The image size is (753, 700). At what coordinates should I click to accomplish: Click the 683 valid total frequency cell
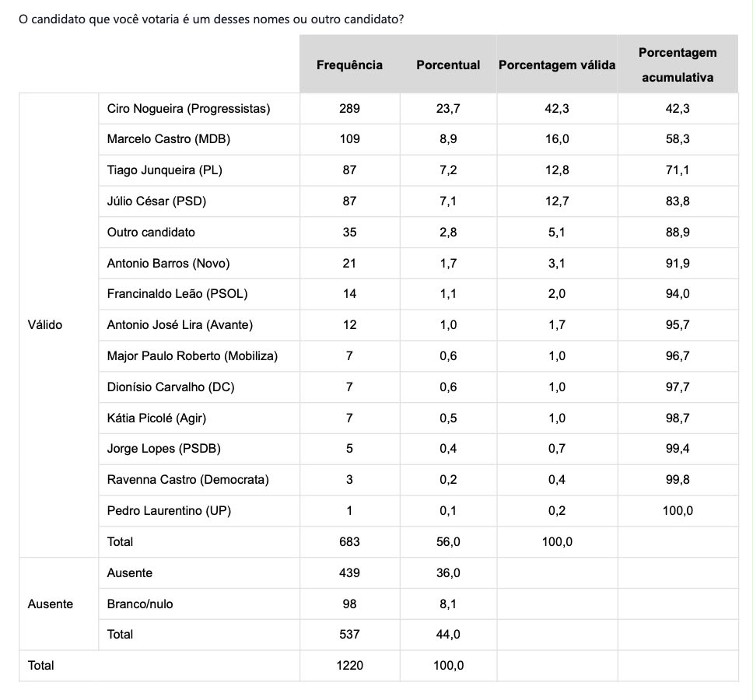pyautogui.click(x=349, y=542)
